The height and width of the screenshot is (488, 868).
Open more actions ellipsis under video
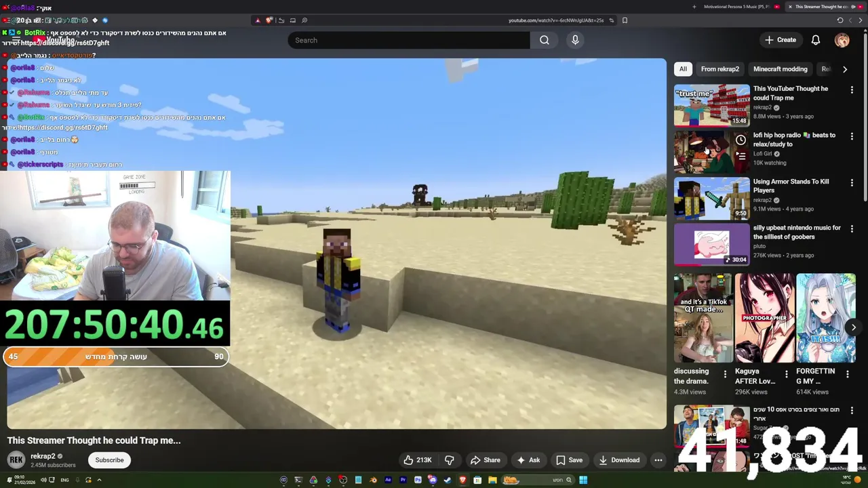[x=658, y=460]
